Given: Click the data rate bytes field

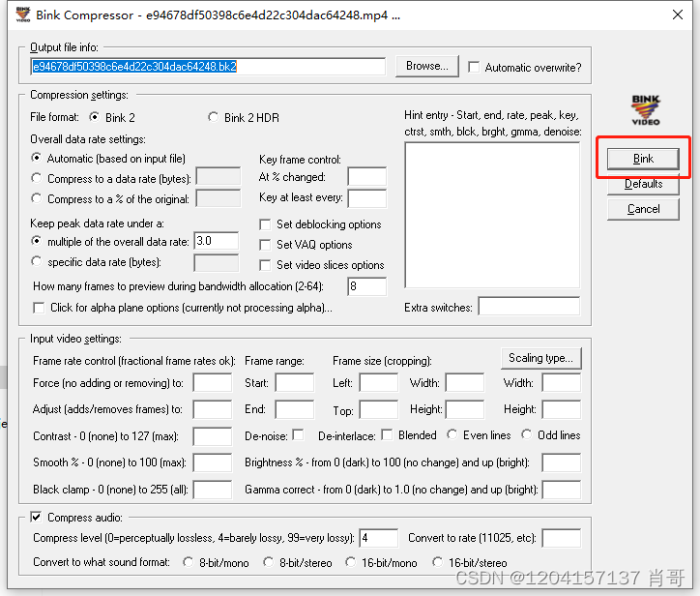Looking at the screenshot, I should pos(219,176).
